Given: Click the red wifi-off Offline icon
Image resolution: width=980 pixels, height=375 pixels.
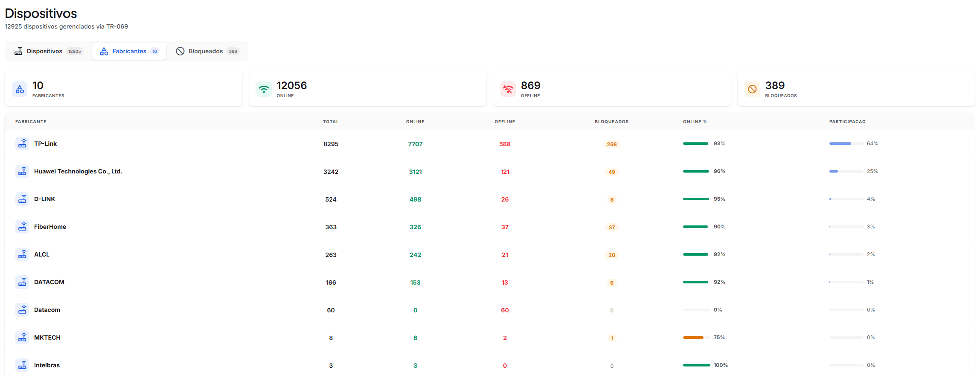Looking at the screenshot, I should click(508, 89).
